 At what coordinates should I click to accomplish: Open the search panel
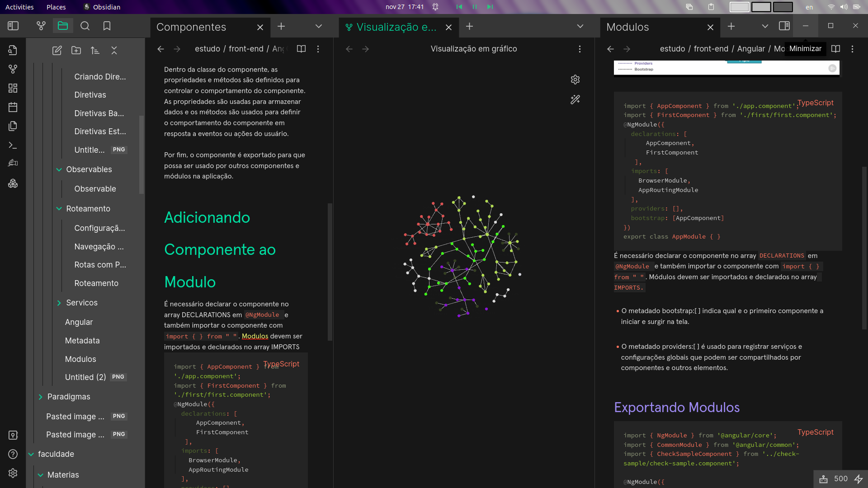pyautogui.click(x=85, y=26)
